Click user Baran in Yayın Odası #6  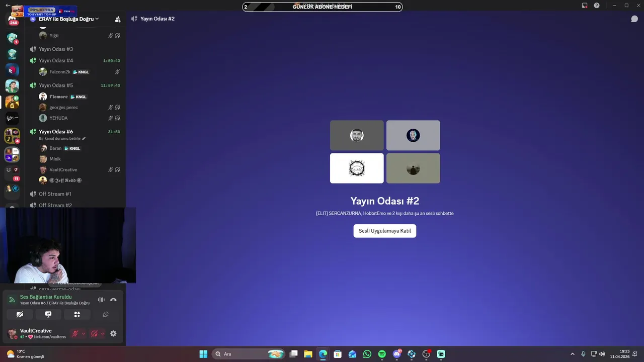tap(55, 148)
